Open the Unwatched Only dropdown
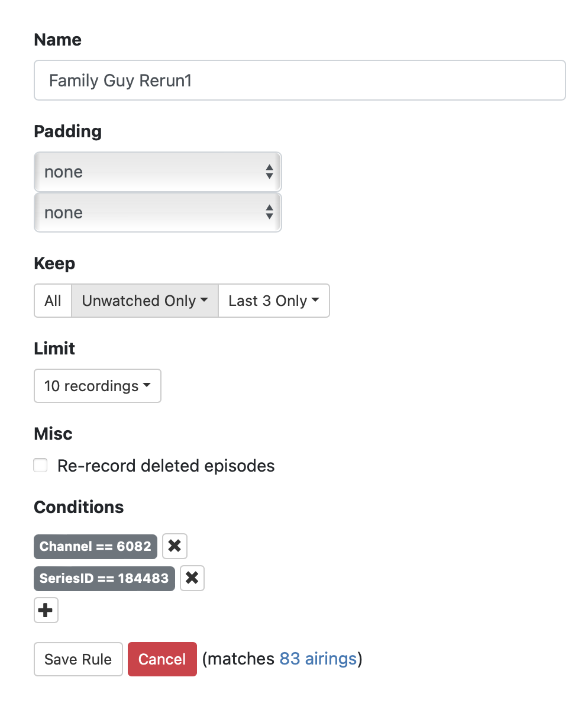 click(145, 301)
